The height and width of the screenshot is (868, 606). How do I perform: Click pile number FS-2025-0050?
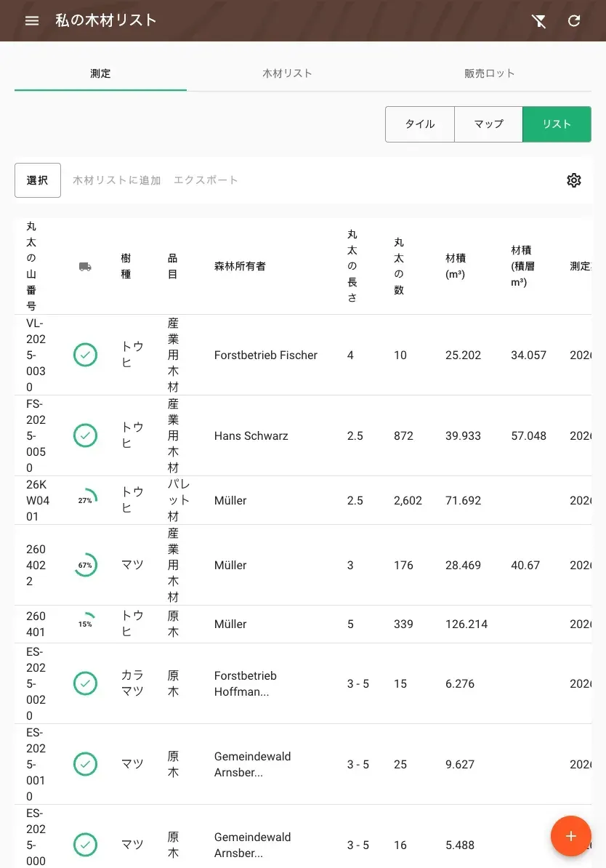coord(36,435)
